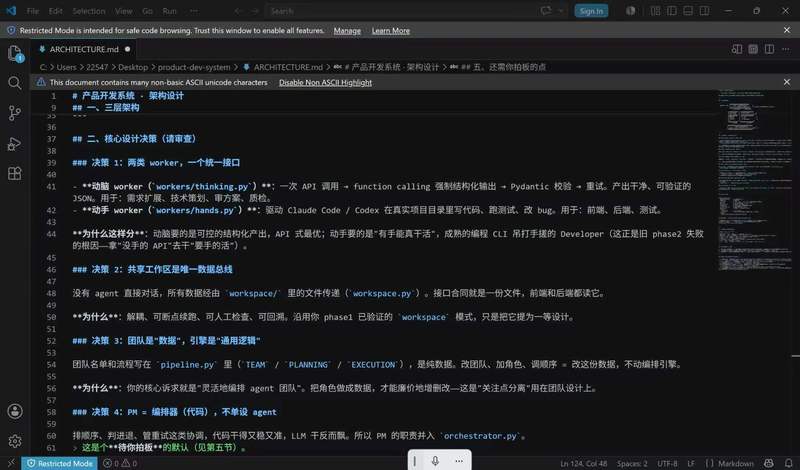
Task: Go forward using the right arrow
Action: [255, 11]
